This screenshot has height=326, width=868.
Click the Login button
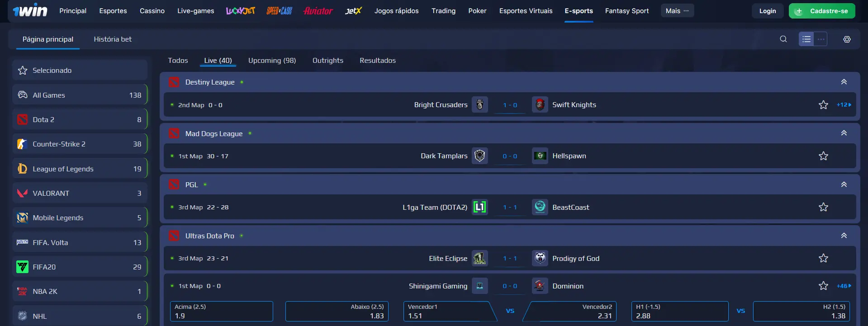767,11
